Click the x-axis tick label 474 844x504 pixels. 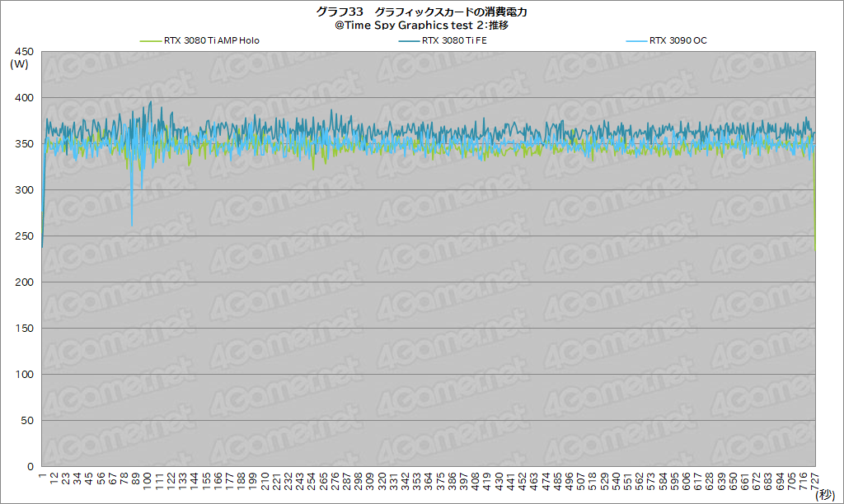point(546,481)
